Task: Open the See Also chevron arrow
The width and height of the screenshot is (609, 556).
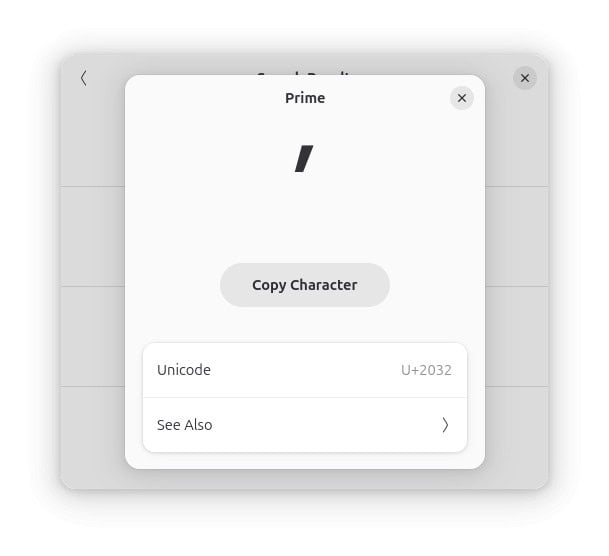Action: pyautogui.click(x=445, y=425)
